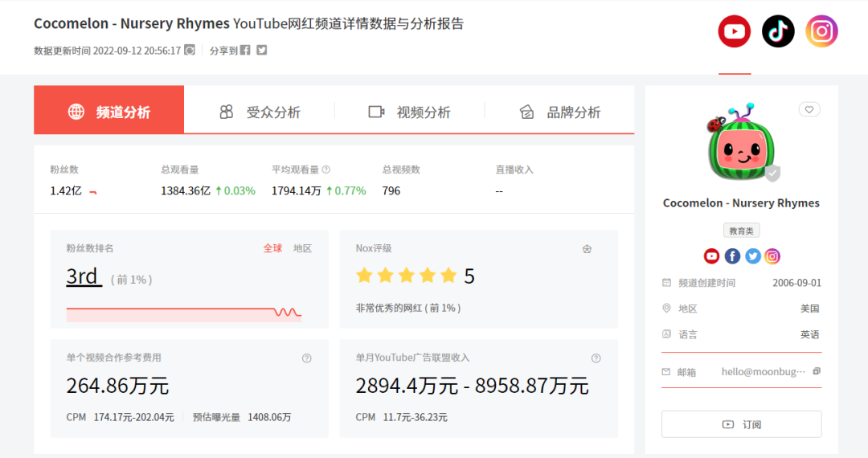Click the help icon in 单月YouTube广告联盟收入 card

pyautogui.click(x=596, y=358)
